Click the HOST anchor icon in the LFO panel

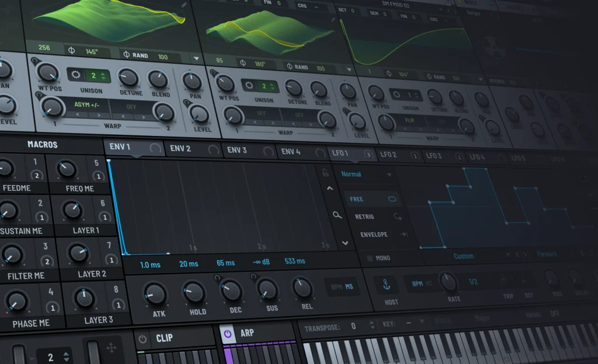click(x=387, y=283)
